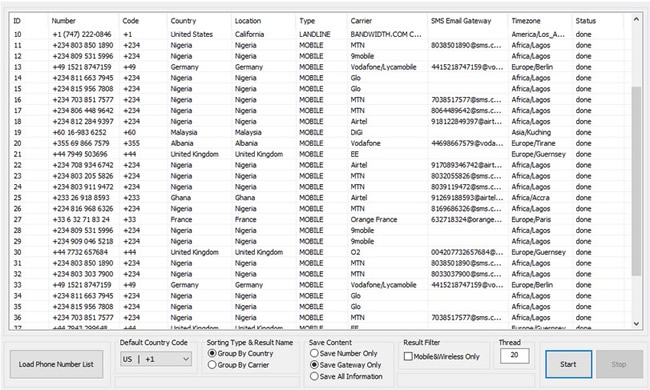Screen dimensions: 650x390
Task: Click Europe/Paris timezone cell
Action: [531, 220]
